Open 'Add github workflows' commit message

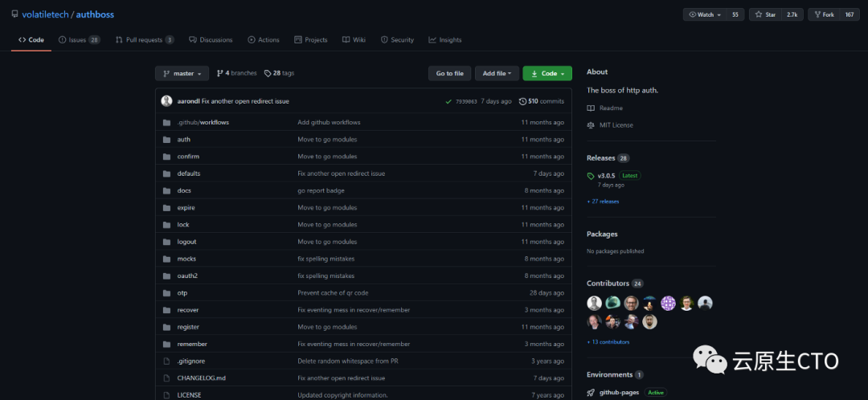point(329,122)
